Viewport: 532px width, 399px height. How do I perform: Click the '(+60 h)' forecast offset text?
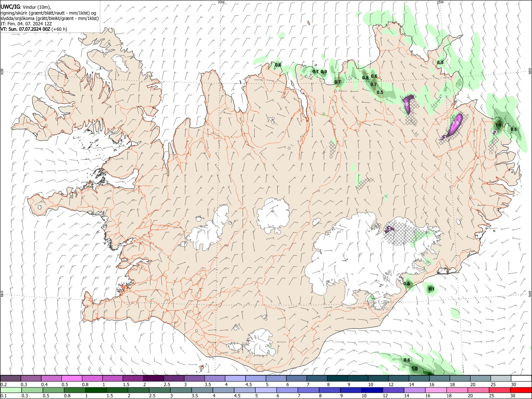(x=59, y=29)
